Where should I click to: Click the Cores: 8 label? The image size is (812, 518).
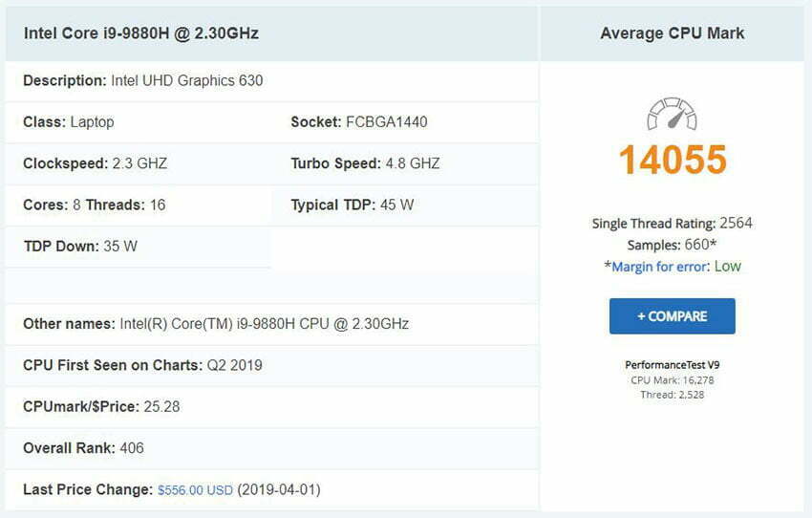pyautogui.click(x=52, y=205)
